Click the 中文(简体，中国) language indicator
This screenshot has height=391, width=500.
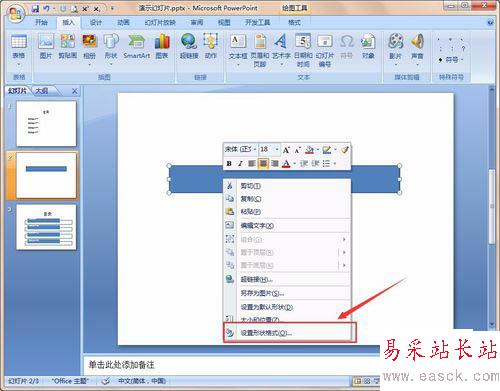[x=142, y=381]
